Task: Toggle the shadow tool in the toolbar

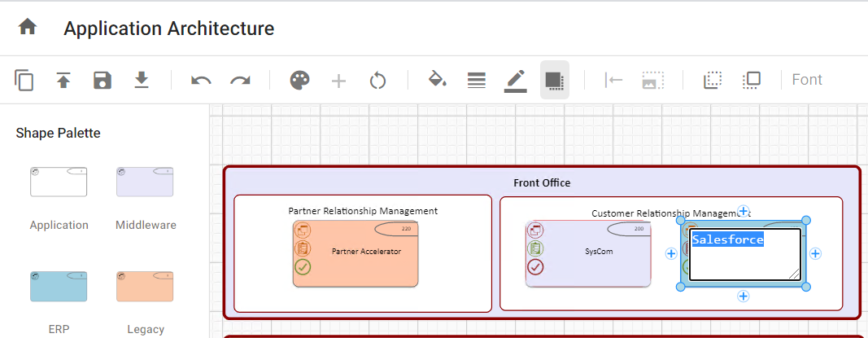Action: coord(555,80)
